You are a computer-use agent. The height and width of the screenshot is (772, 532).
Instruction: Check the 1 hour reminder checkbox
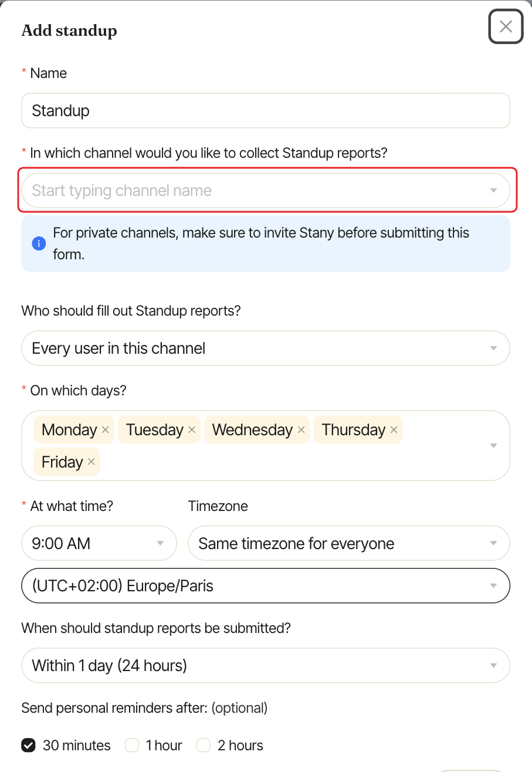(132, 746)
